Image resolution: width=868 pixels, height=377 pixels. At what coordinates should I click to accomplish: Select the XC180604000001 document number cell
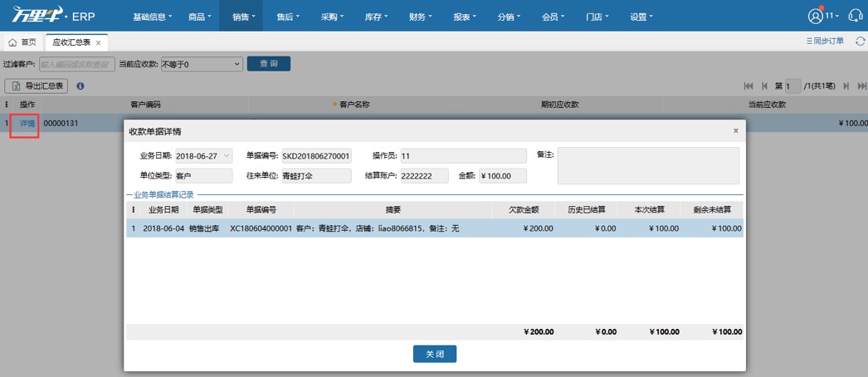[x=261, y=228]
